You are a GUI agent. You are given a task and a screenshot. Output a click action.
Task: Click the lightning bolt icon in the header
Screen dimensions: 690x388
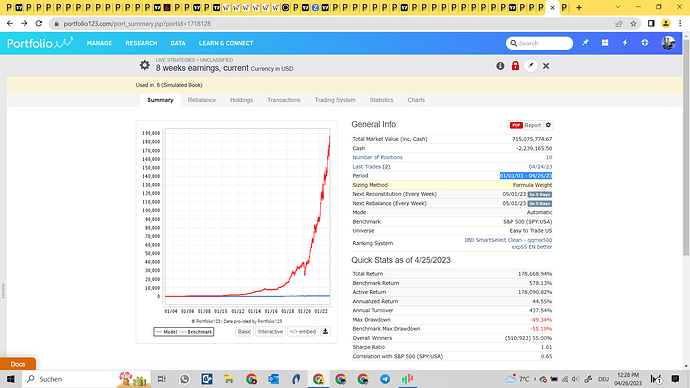625,43
